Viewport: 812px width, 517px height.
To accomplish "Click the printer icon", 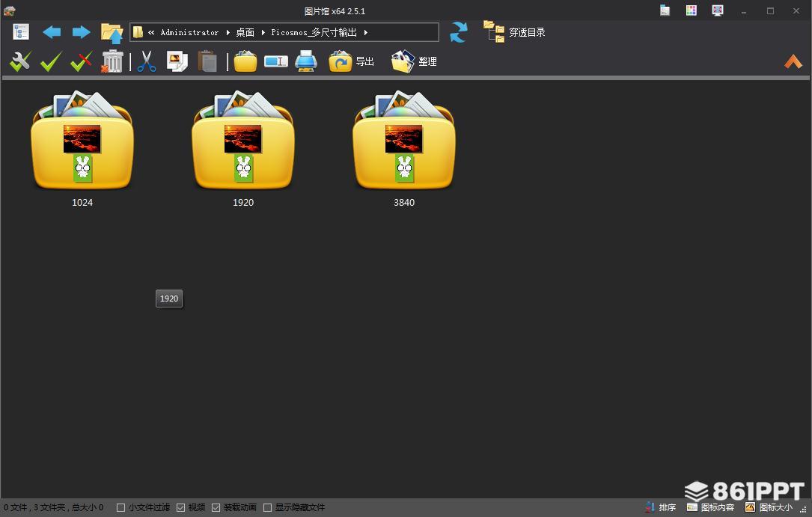I will (306, 61).
